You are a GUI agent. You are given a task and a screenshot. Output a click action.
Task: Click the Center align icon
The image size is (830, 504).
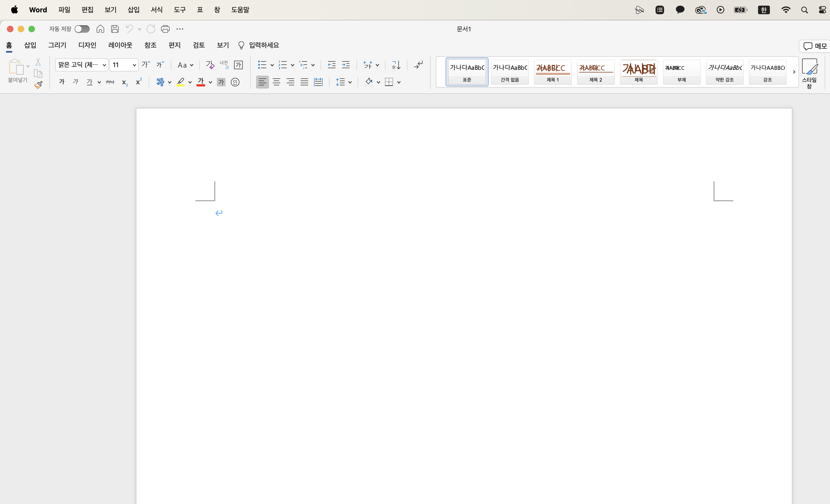point(276,82)
